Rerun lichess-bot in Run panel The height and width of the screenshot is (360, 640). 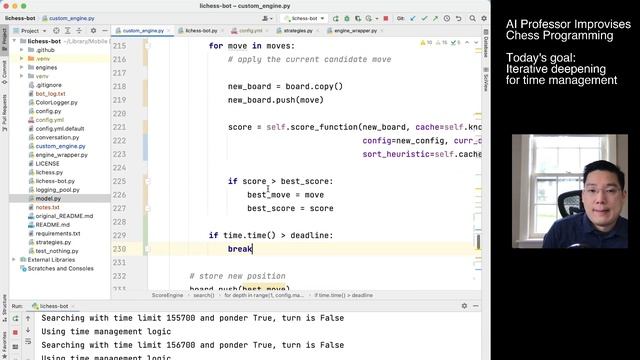[x=16, y=318]
